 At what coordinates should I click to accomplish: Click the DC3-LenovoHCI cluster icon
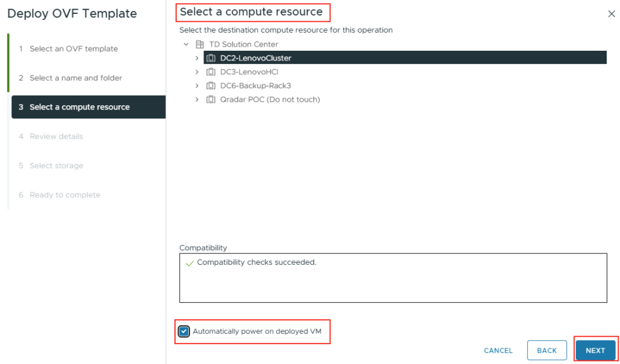(x=211, y=72)
